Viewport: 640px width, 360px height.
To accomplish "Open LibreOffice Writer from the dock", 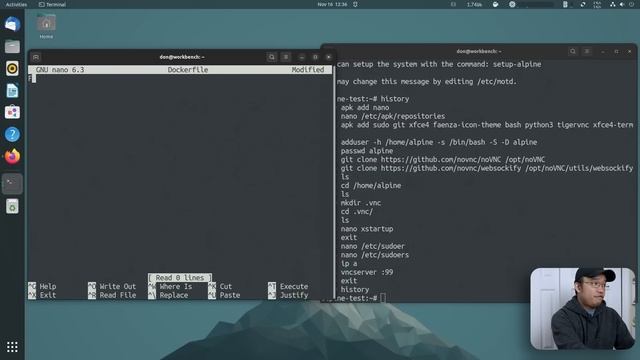I will pyautogui.click(x=12, y=91).
